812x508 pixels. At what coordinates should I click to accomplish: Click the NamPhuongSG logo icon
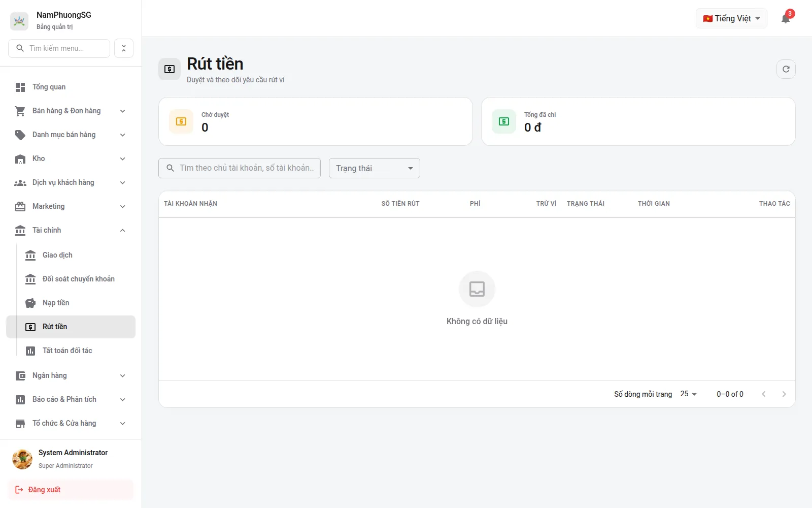[x=19, y=21]
